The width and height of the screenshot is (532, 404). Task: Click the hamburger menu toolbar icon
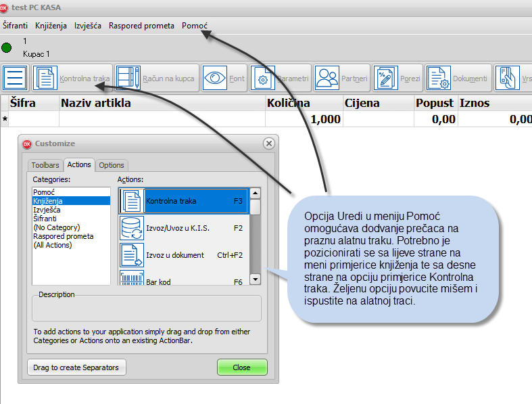(x=15, y=78)
